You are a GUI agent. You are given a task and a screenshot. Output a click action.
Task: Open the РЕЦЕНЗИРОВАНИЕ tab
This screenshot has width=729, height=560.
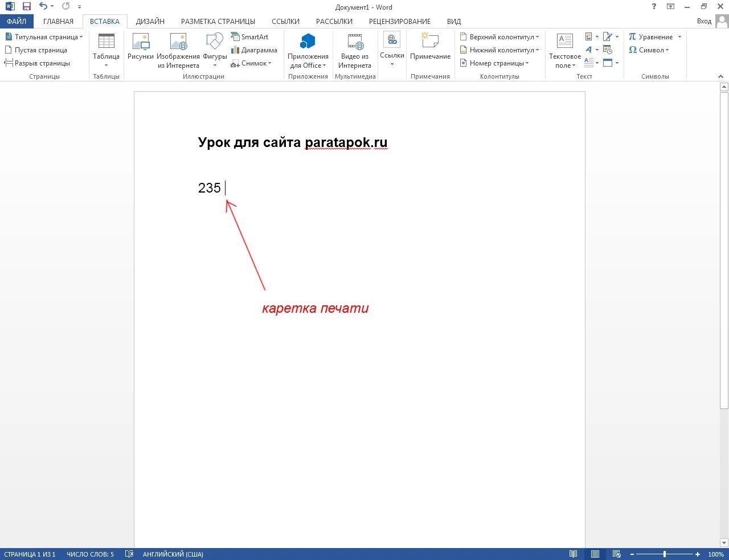[400, 21]
